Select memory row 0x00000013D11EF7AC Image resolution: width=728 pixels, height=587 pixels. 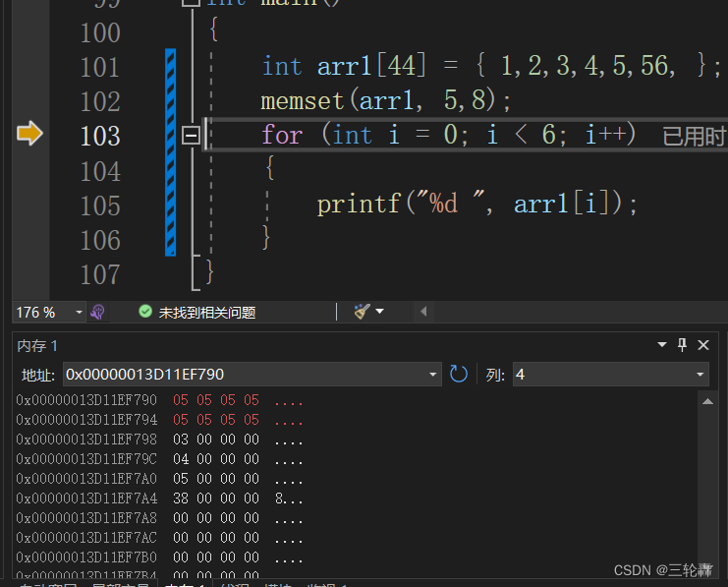[x=160, y=538]
